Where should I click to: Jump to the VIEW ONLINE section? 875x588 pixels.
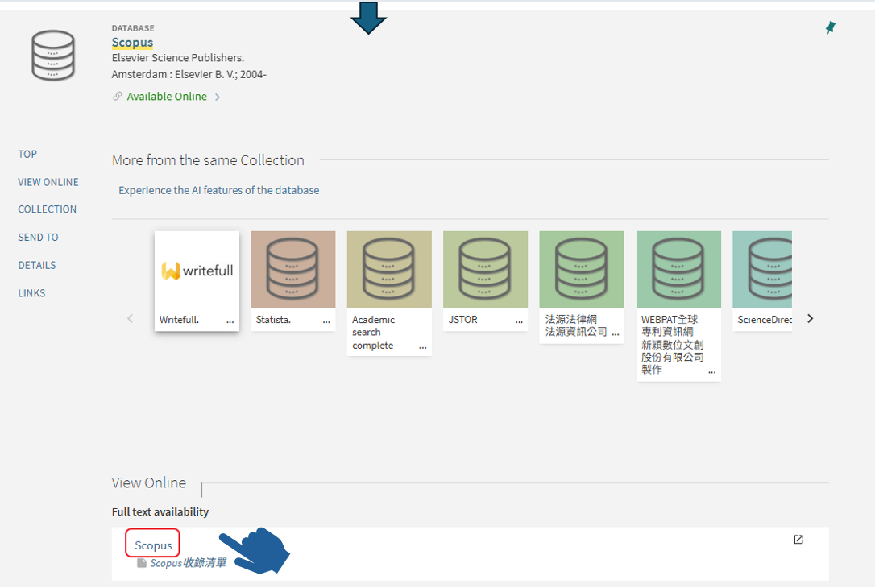[x=48, y=182]
